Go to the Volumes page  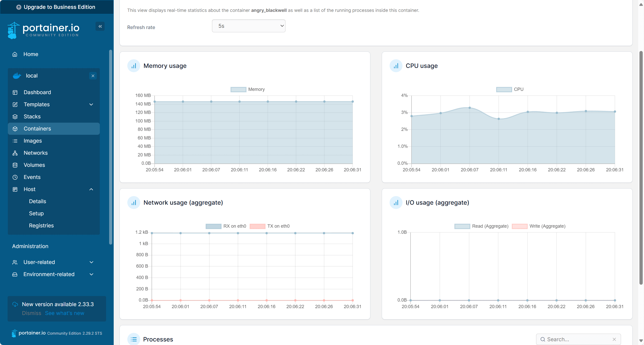click(x=34, y=165)
